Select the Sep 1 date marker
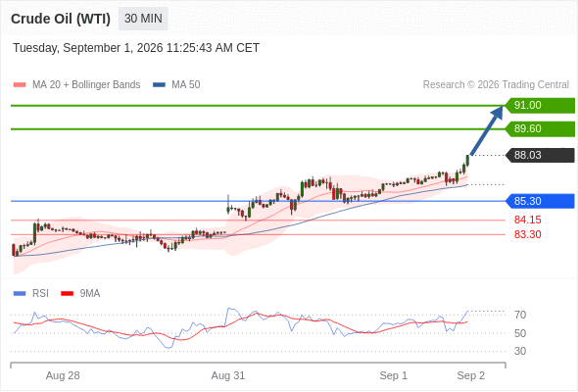Image resolution: width=578 pixels, height=392 pixels. [393, 375]
